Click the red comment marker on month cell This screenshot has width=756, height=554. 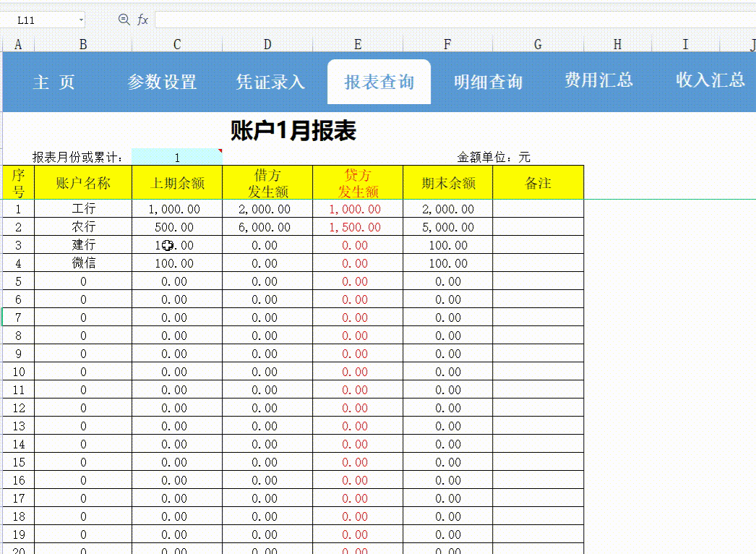(220, 150)
